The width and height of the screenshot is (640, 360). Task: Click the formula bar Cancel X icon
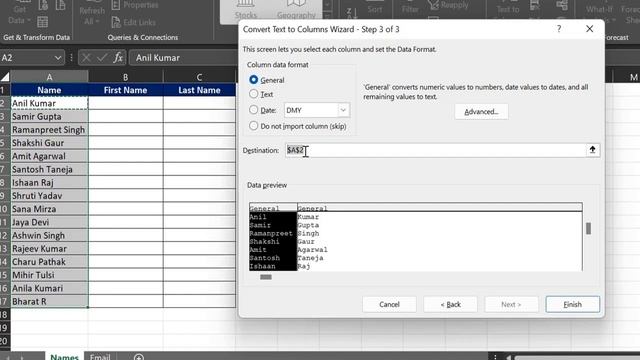point(86,58)
